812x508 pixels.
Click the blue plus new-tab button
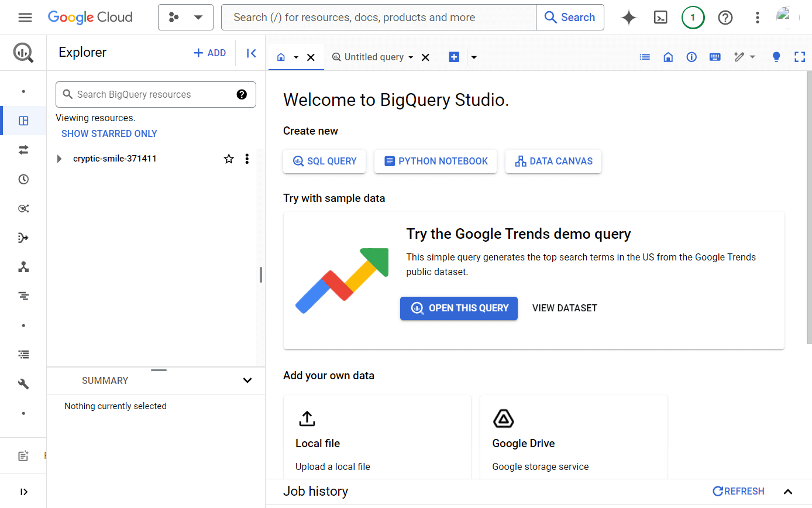pos(454,57)
